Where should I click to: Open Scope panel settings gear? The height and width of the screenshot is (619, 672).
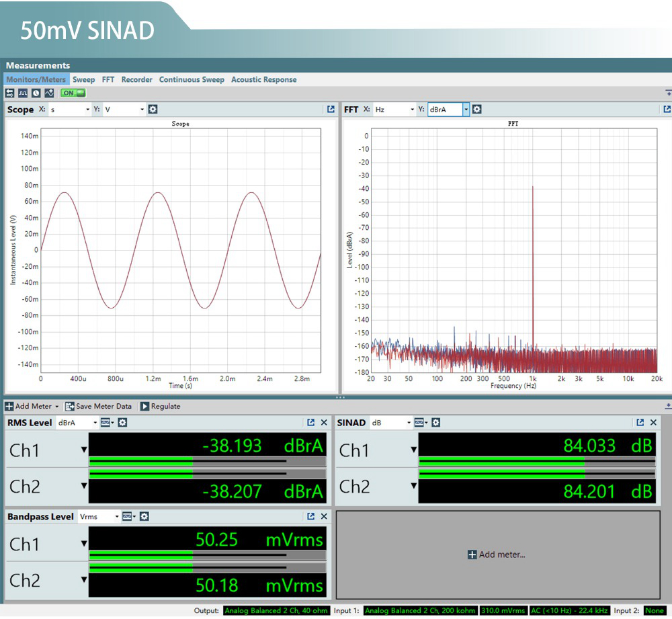tap(153, 110)
